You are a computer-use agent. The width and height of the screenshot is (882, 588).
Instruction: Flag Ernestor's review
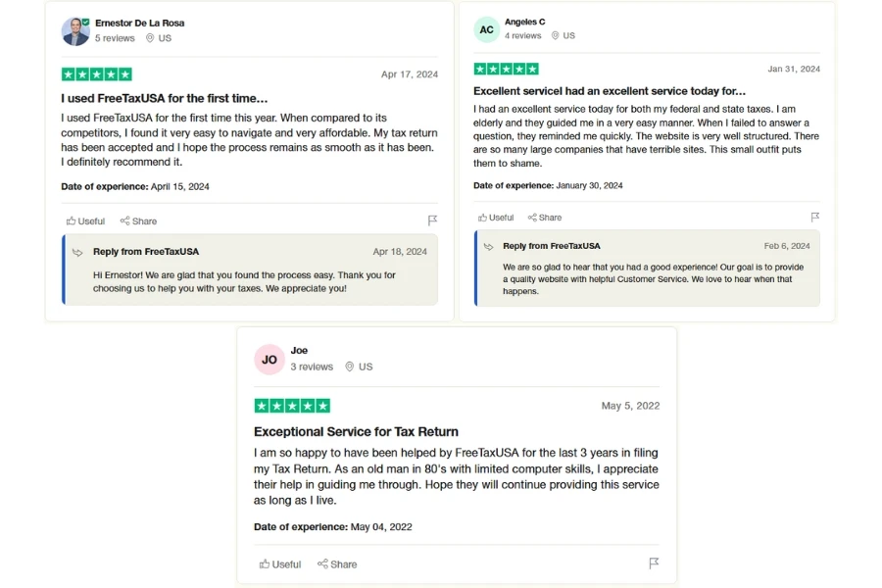pyautogui.click(x=432, y=221)
